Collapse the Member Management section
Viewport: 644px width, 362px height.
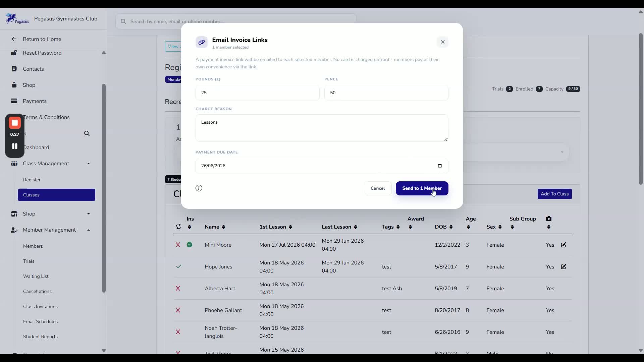click(x=89, y=230)
